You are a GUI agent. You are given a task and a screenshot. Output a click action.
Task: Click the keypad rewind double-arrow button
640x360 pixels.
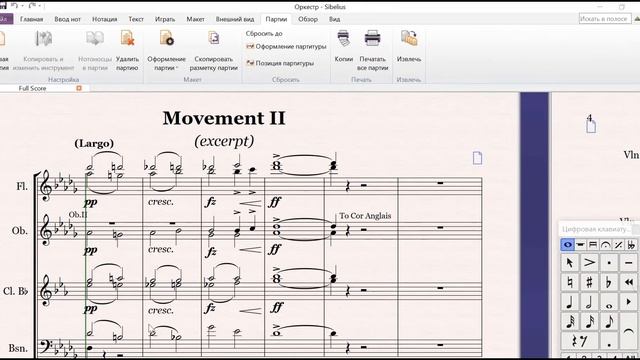click(629, 282)
